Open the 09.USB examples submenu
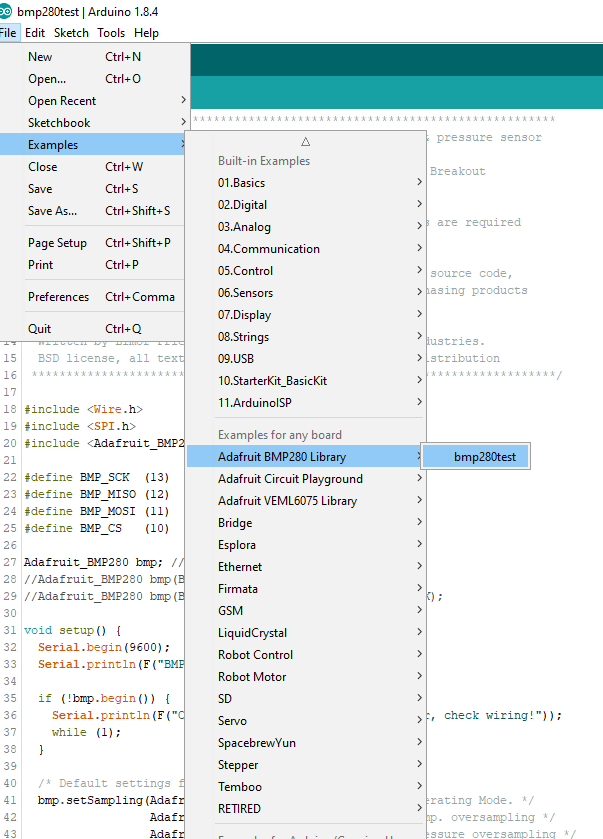 (306, 358)
